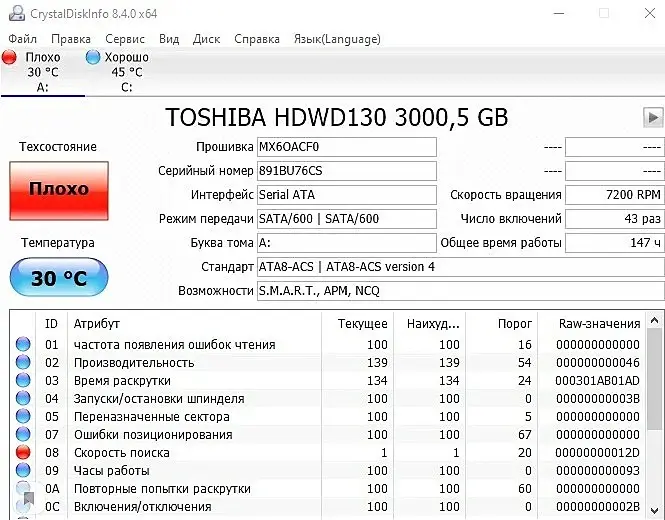Click raw value 000301AB01AD
The height and width of the screenshot is (520, 665).
click(597, 380)
